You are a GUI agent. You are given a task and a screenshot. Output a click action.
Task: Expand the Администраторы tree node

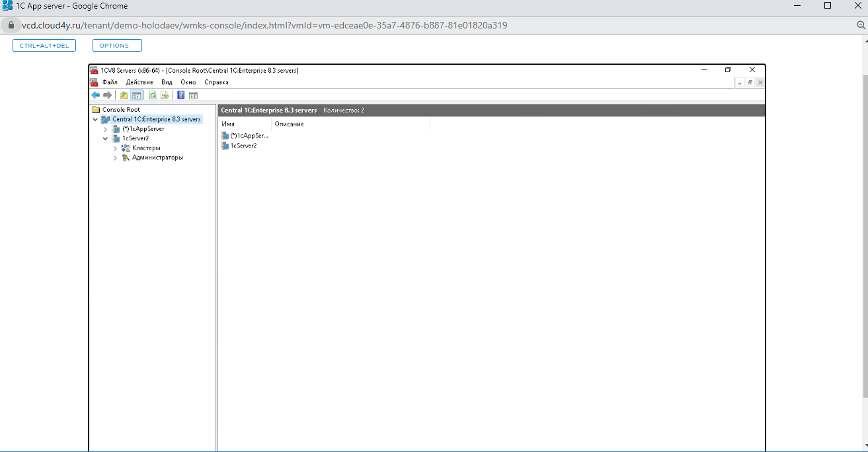point(115,158)
